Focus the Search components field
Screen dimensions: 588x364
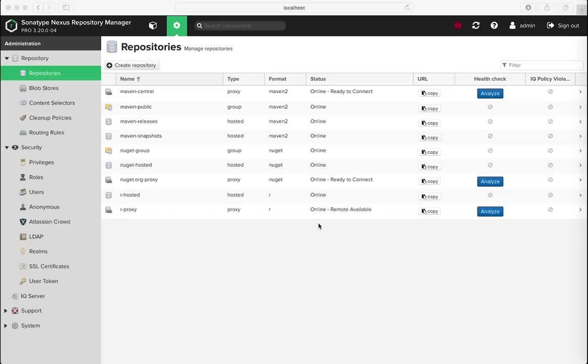pos(240,25)
